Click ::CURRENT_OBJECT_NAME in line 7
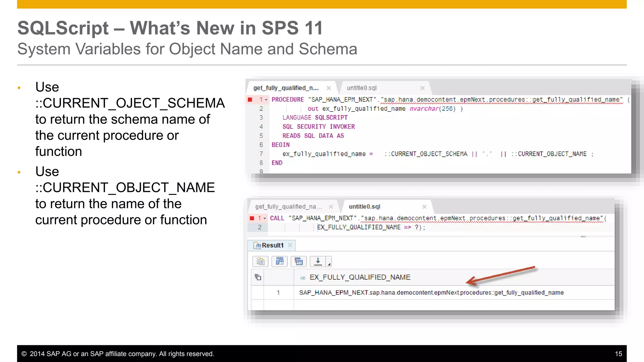Image resolution: width=644 pixels, height=362 pixels. click(549, 154)
